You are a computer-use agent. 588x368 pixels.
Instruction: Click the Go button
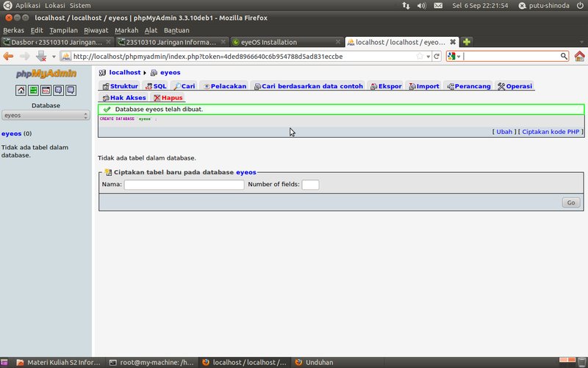pos(571,202)
